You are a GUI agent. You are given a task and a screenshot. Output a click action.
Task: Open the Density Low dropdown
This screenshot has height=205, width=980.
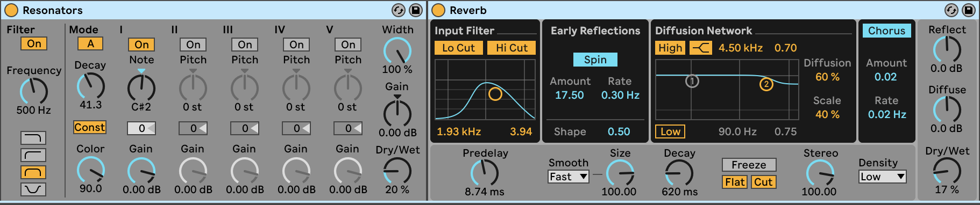[x=883, y=177]
